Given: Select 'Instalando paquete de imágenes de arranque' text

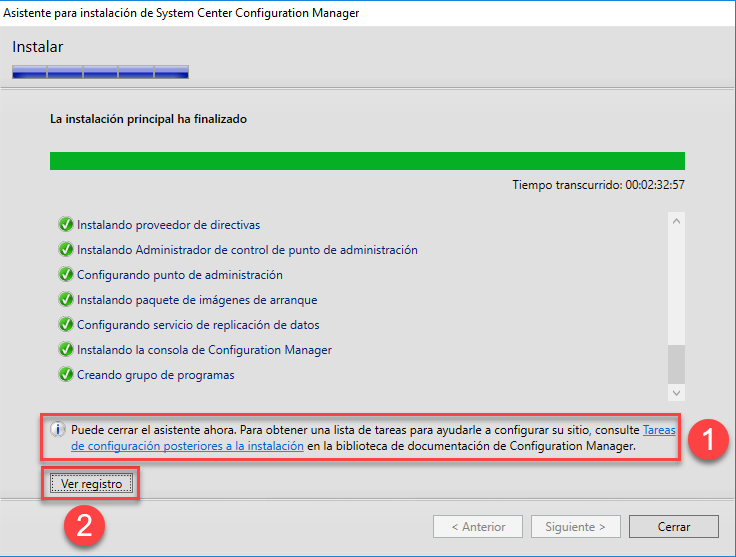Looking at the screenshot, I should (x=197, y=299).
